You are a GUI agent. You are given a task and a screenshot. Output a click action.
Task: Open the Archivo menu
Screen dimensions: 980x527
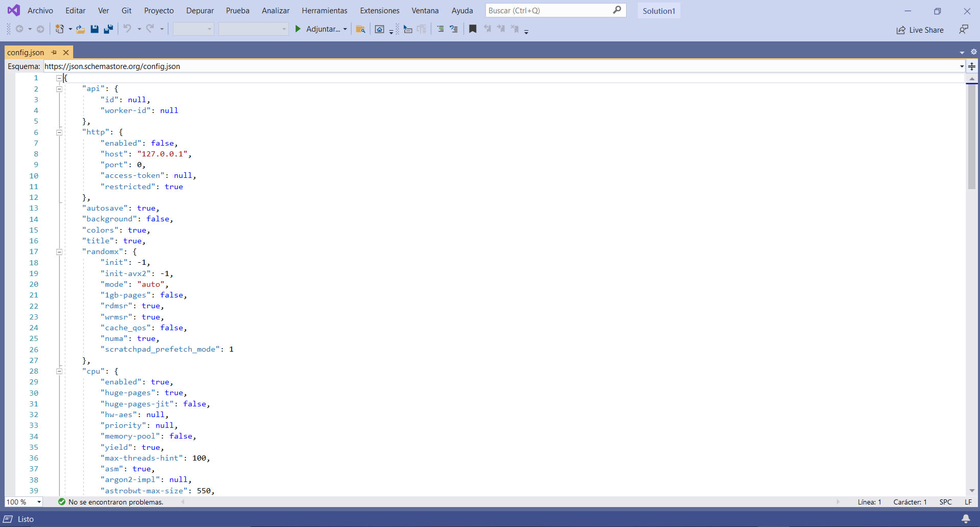[x=40, y=10]
